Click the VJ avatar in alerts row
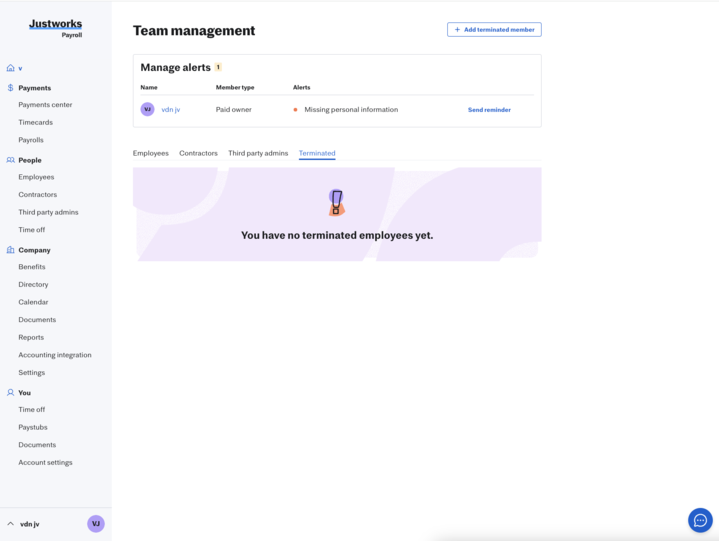 [147, 109]
